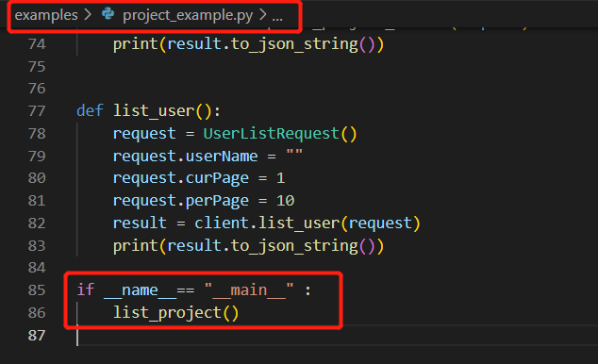Place cursor on list_user function name line 77

click(154, 111)
